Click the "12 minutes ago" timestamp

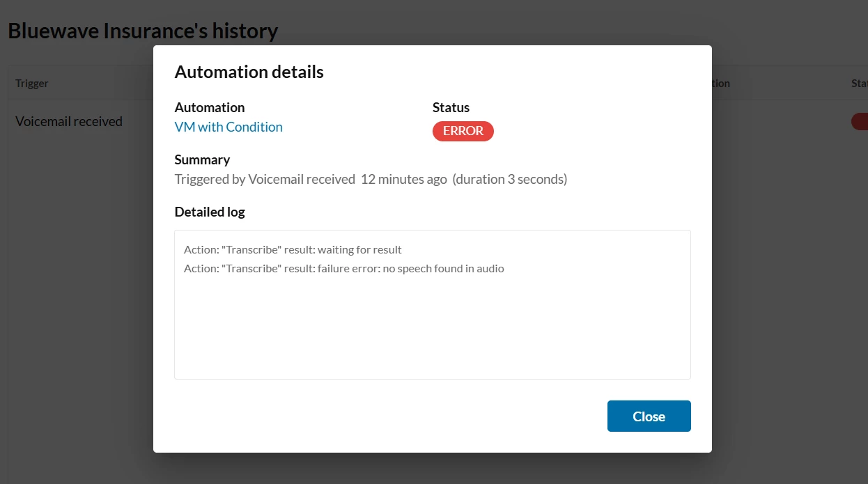[404, 179]
